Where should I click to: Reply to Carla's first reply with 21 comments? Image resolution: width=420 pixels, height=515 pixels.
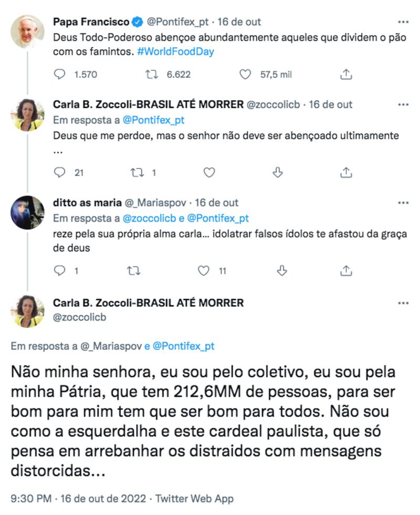(60, 172)
